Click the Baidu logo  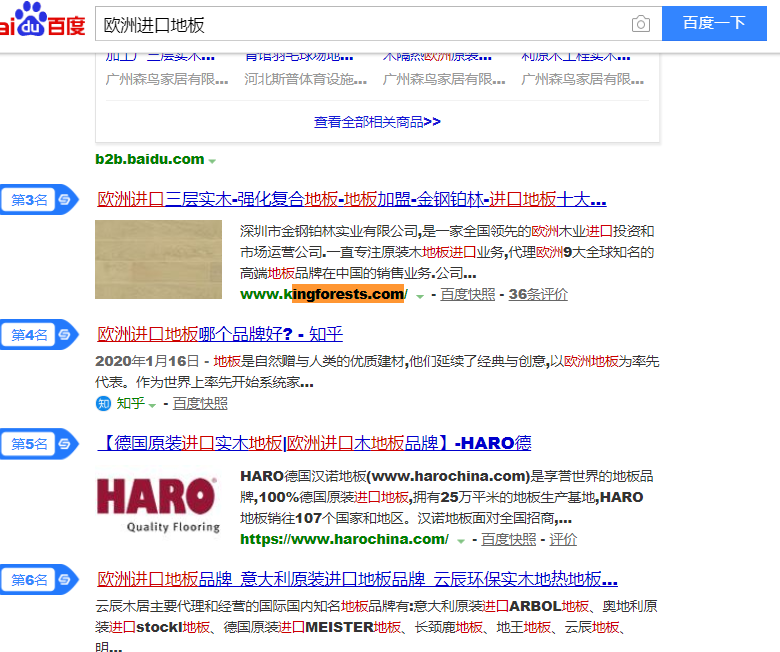[42, 20]
